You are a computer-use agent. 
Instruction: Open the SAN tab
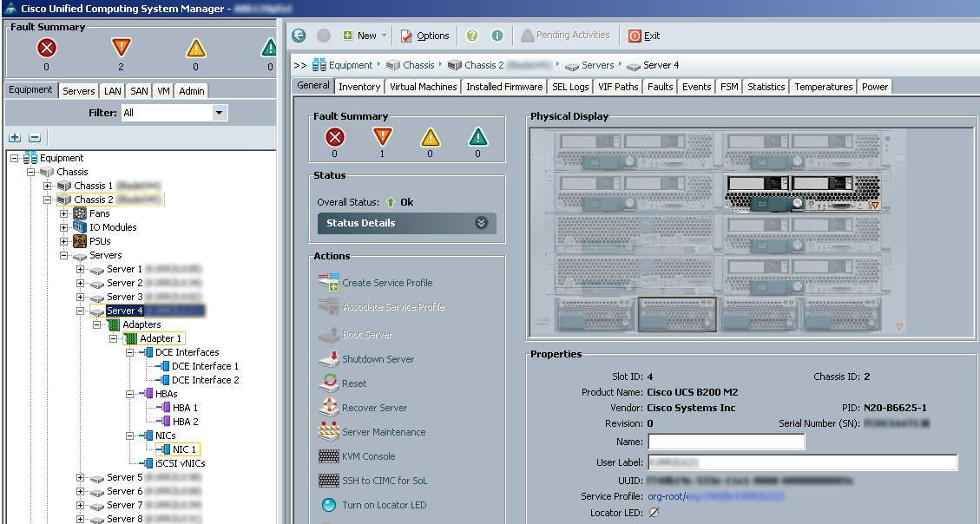coord(139,91)
